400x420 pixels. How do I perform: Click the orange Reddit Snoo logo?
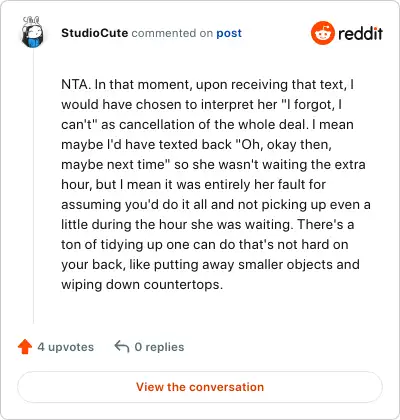[322, 33]
